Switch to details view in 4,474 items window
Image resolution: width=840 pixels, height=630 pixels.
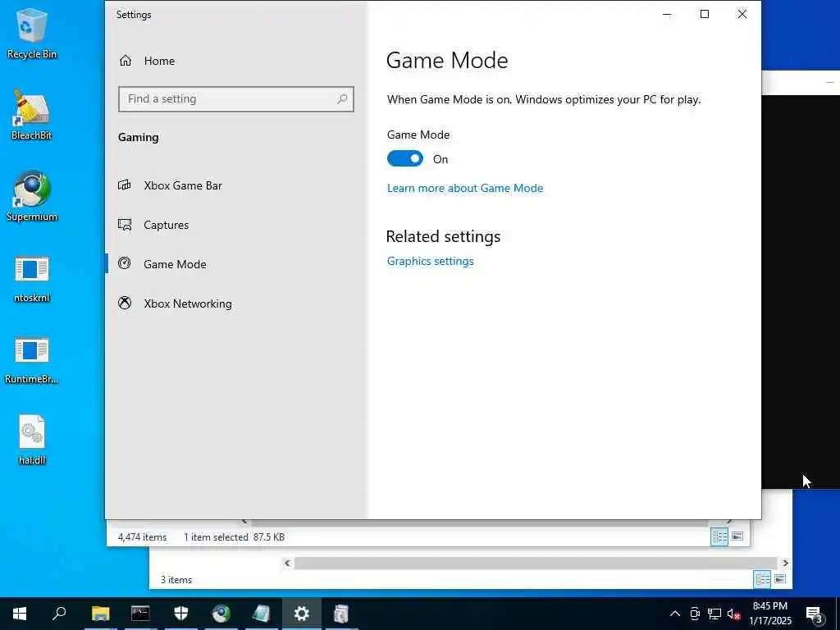click(719, 536)
